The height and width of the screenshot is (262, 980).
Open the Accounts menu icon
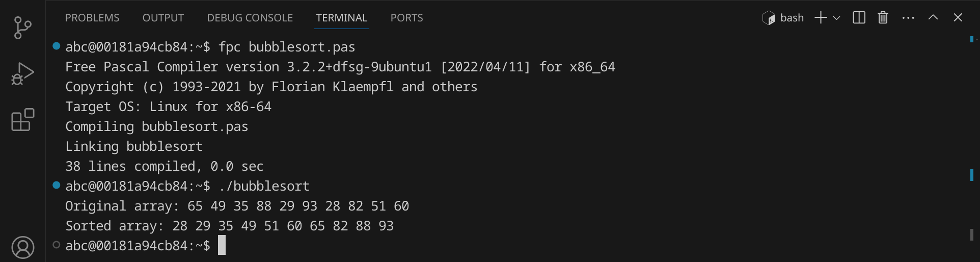(22, 248)
